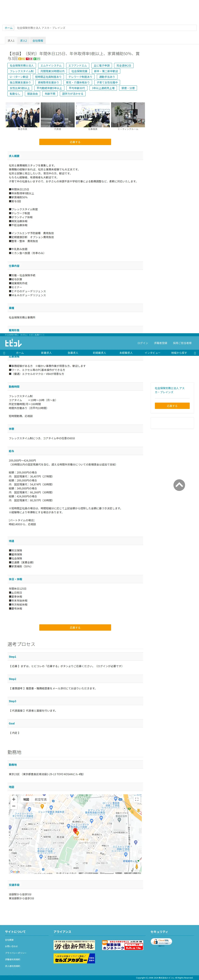Image resolution: width=199 pixels, height=980 pixels.
Task: Open お問い合わせ in the footer
Action: [11, 946]
